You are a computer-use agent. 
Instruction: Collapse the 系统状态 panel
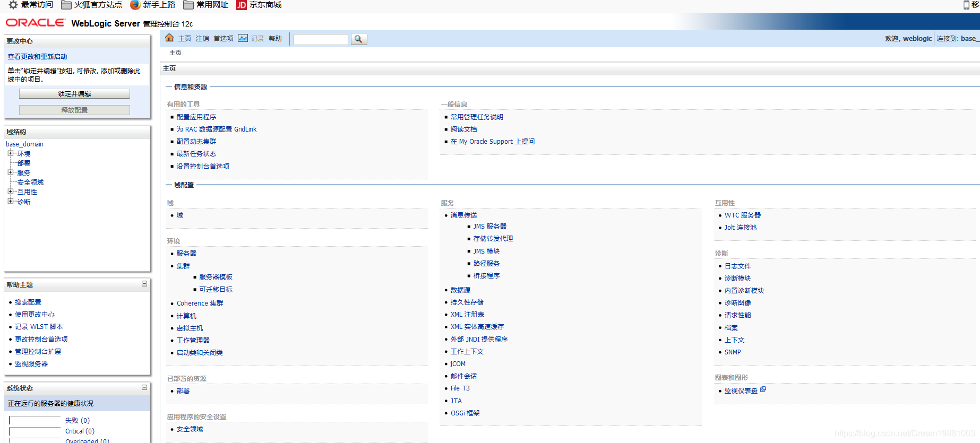pyautogui.click(x=144, y=387)
